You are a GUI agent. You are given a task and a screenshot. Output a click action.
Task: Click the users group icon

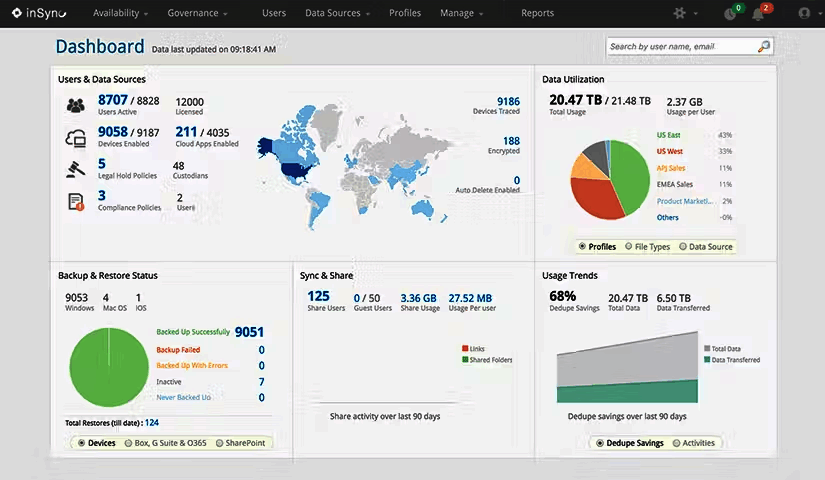click(76, 106)
